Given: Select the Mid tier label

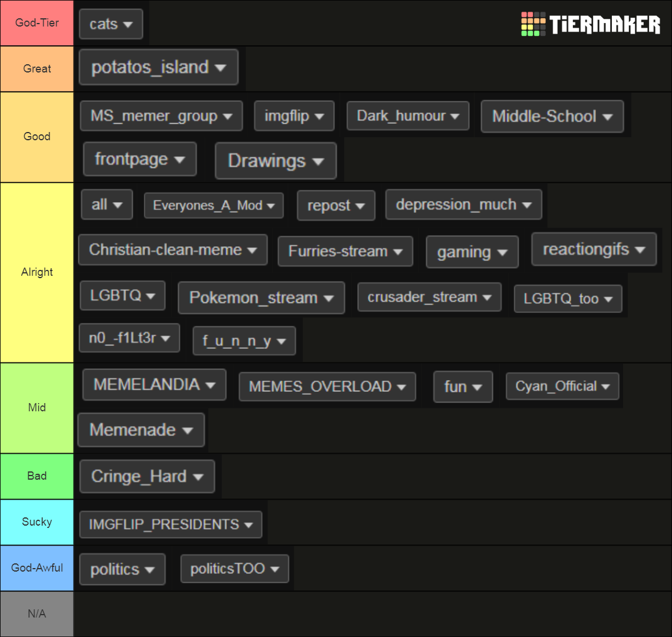Looking at the screenshot, I should (37, 407).
